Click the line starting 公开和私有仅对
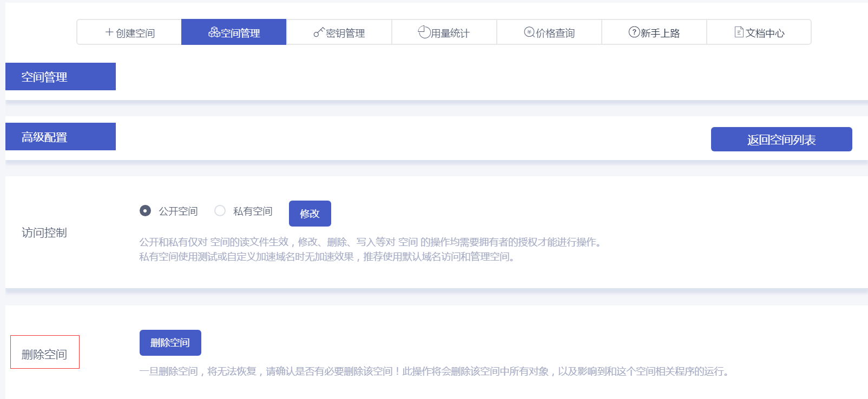868x399 pixels. [x=372, y=242]
